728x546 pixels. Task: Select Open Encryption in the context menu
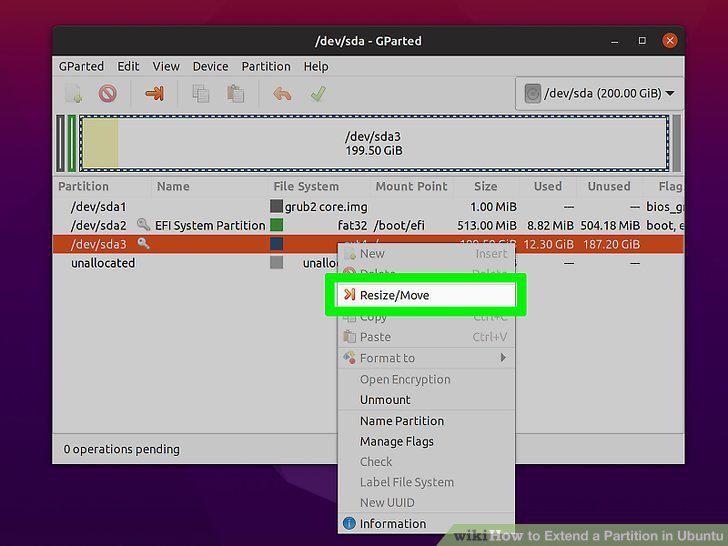[x=426, y=379]
